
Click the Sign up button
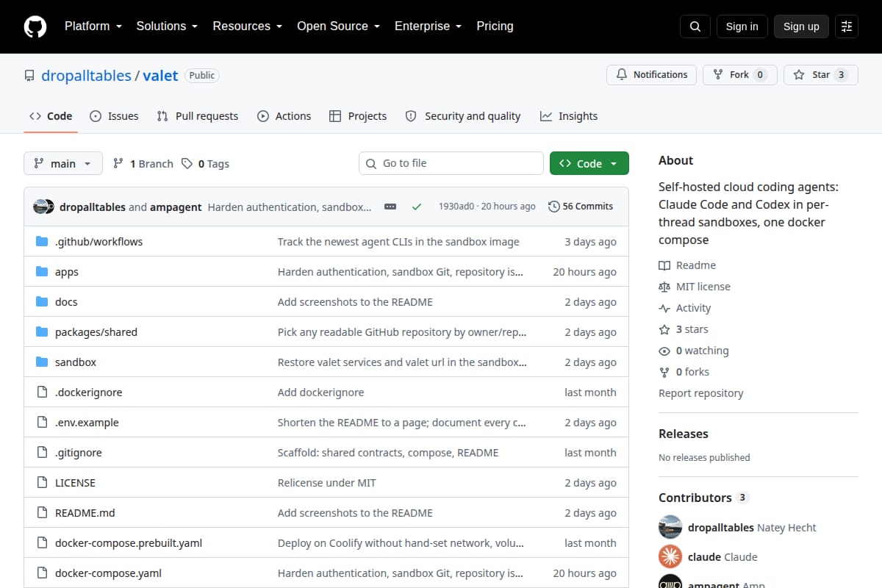point(801,26)
